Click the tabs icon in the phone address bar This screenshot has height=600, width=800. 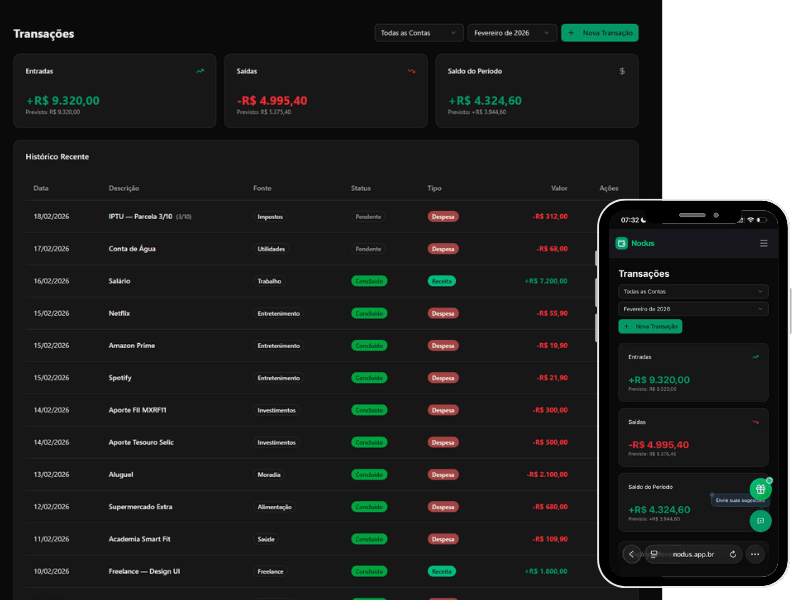pos(653,554)
